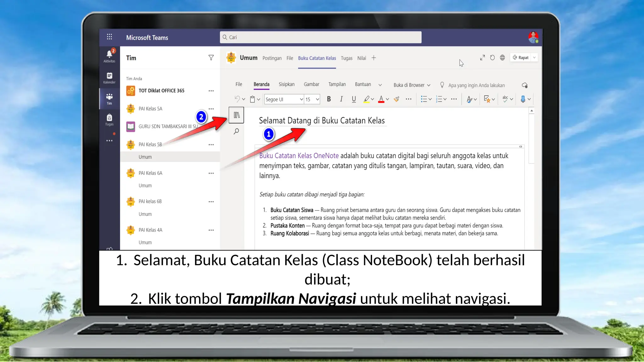Expand the highlight color dropdown arrow
The height and width of the screenshot is (362, 644).
point(372,99)
